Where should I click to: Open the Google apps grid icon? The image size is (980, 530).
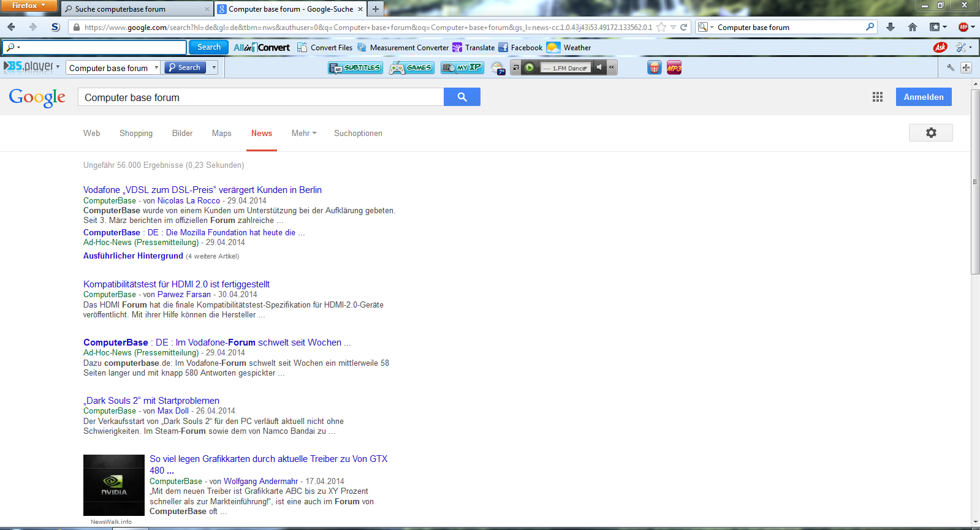(x=878, y=97)
